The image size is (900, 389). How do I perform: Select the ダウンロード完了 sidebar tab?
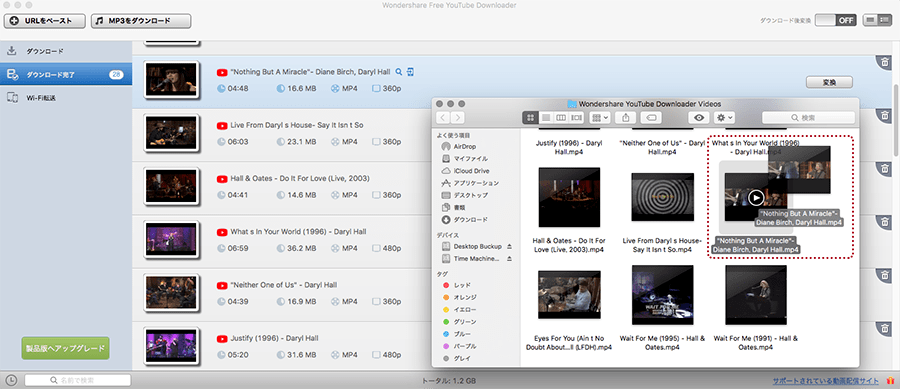(x=66, y=75)
